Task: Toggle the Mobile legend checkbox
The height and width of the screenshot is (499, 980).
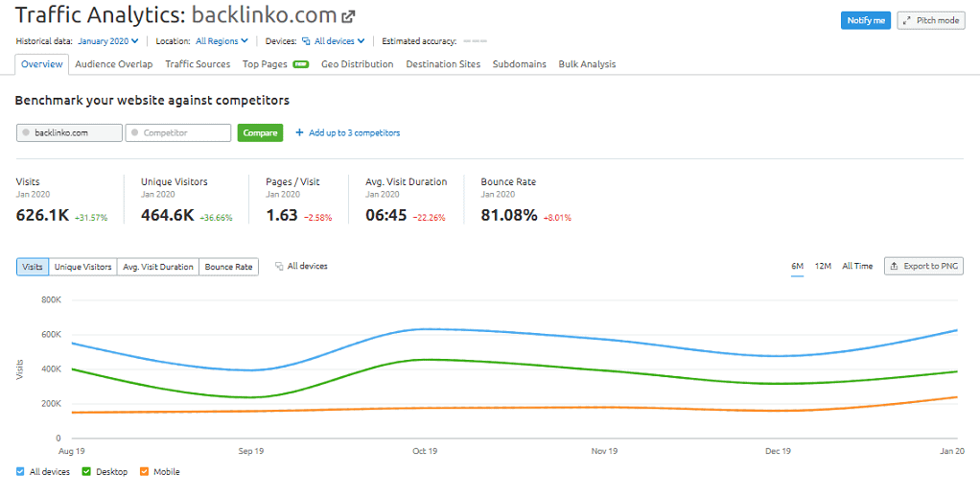Action: (x=145, y=471)
